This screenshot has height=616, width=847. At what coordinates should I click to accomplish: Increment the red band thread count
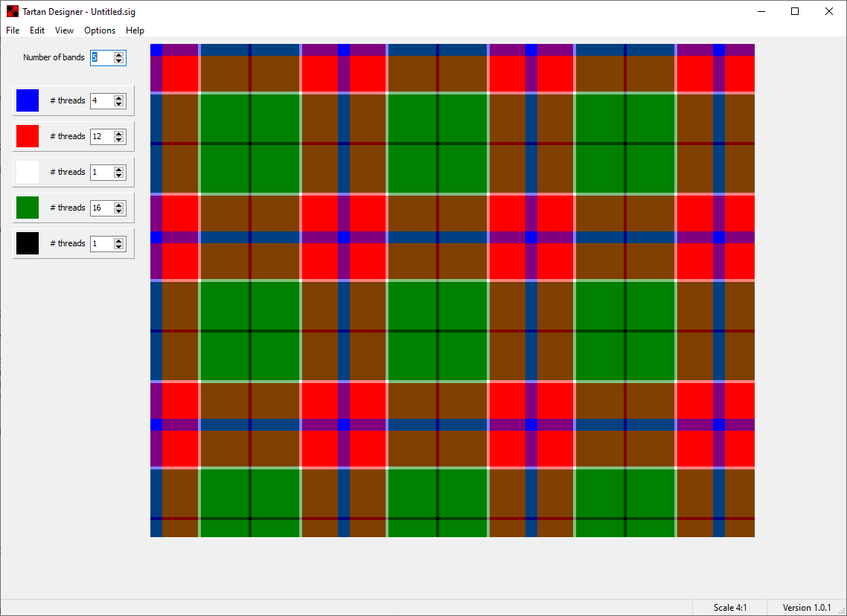pyautogui.click(x=119, y=133)
